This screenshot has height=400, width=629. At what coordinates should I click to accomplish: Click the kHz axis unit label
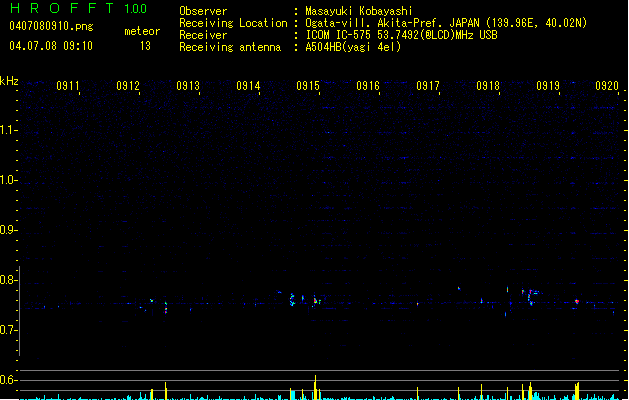click(9, 81)
